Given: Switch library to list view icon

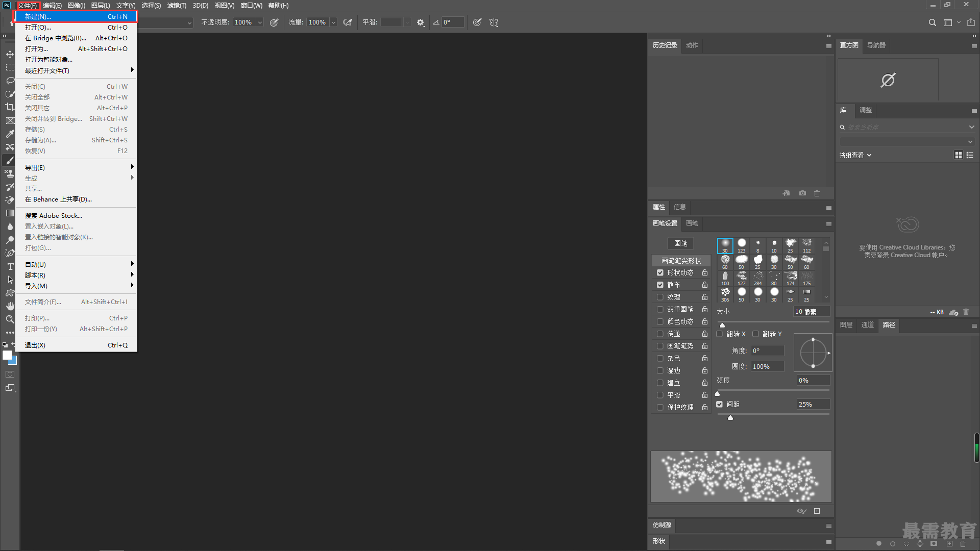Looking at the screenshot, I should pyautogui.click(x=970, y=155).
